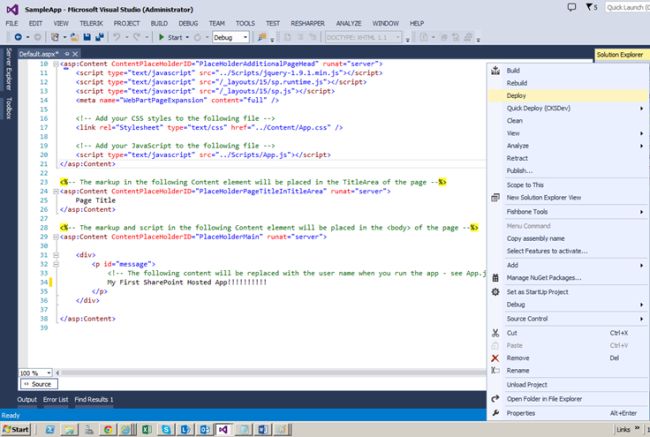Click the Source view button

click(x=37, y=384)
